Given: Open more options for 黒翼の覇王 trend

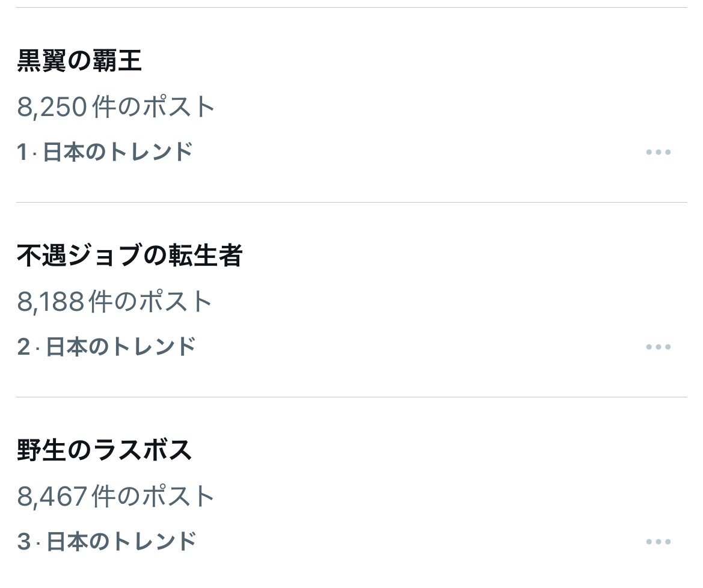Looking at the screenshot, I should pos(658,152).
